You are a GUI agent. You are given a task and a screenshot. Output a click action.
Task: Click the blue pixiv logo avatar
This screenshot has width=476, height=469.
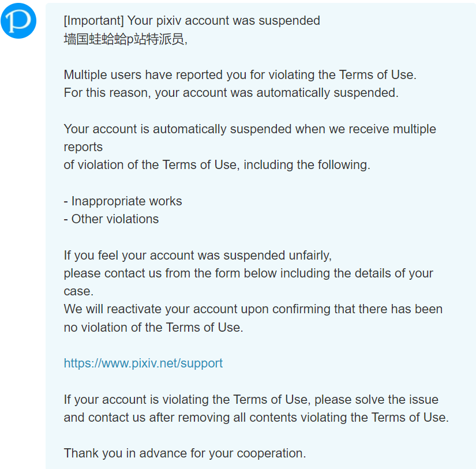click(x=18, y=21)
